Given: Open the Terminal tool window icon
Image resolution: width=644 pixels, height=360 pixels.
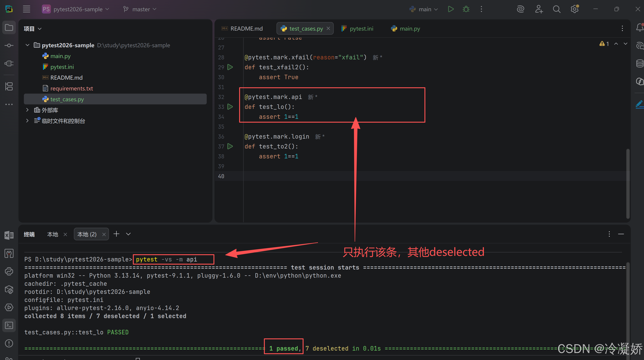Looking at the screenshot, I should pyautogui.click(x=9, y=325).
